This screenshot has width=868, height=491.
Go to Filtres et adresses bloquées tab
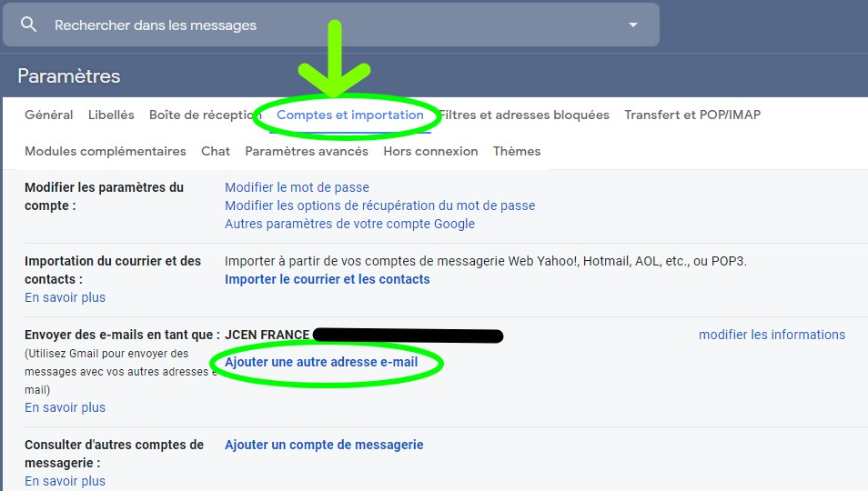coord(524,115)
